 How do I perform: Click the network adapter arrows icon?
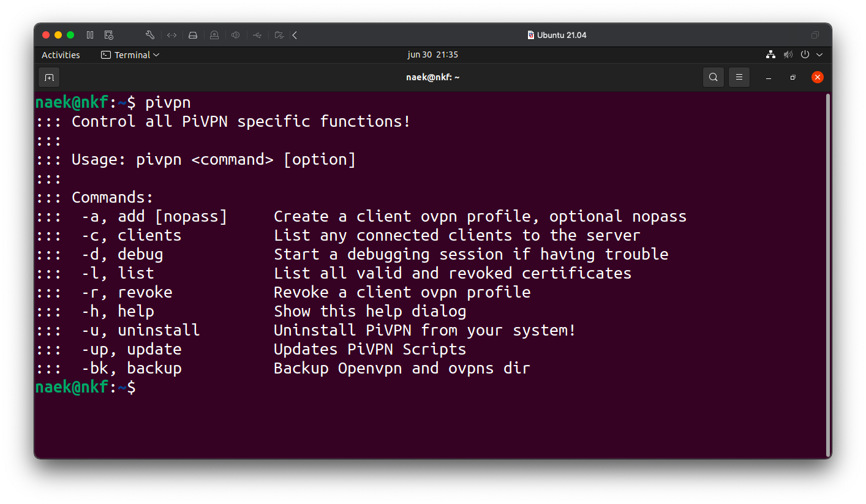point(171,35)
